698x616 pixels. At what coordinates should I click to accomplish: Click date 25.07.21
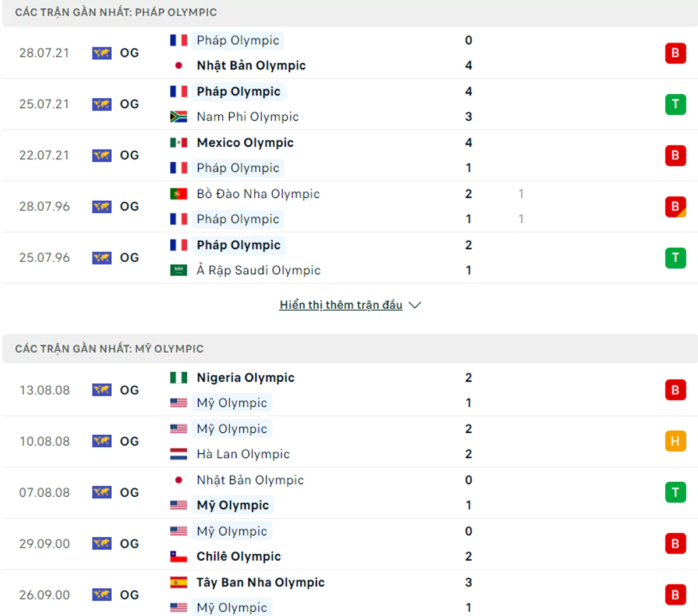click(x=44, y=104)
